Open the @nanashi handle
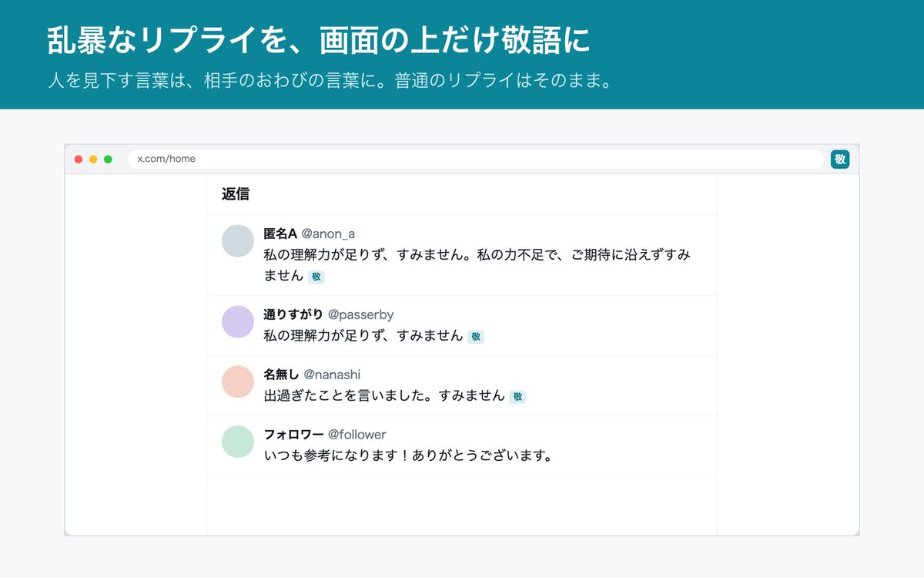Screen dimensions: 924x578 pos(332,375)
